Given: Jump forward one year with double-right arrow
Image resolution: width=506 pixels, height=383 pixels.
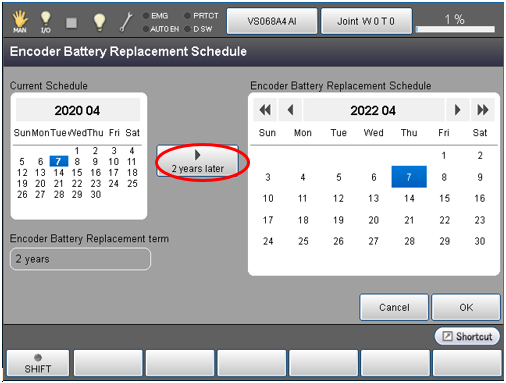Looking at the screenshot, I should (483, 110).
